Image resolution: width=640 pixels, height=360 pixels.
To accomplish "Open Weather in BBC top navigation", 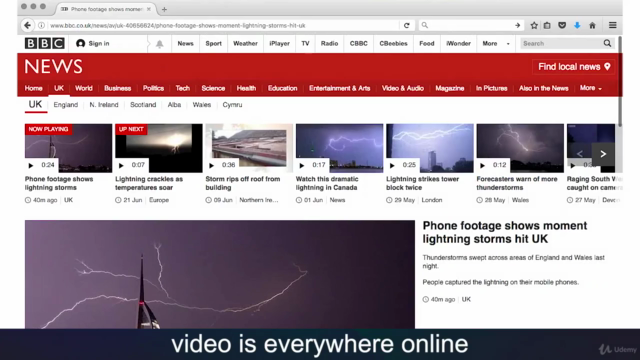I will pos(245,43).
